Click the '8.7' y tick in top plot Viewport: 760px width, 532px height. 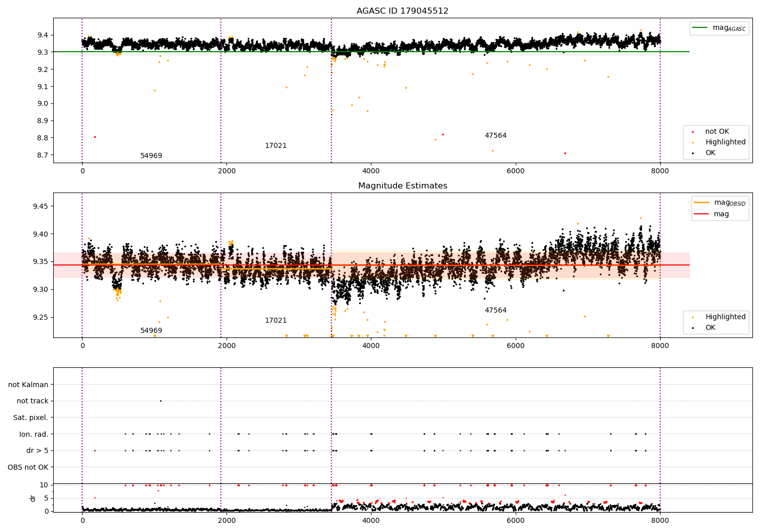click(43, 156)
